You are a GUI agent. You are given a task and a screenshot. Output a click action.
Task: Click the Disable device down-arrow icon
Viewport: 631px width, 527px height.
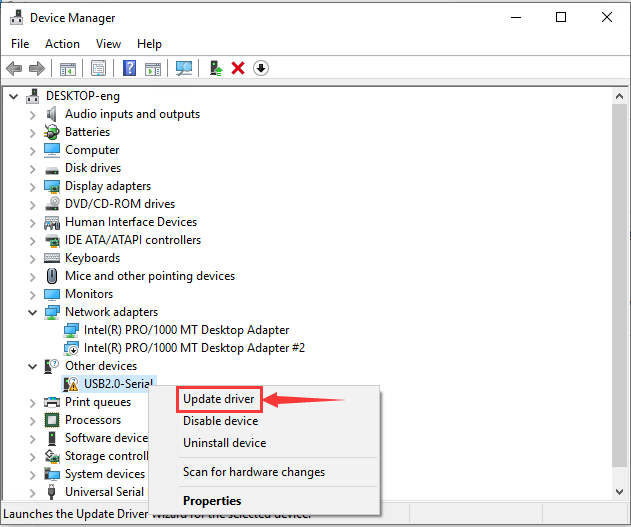coord(261,68)
